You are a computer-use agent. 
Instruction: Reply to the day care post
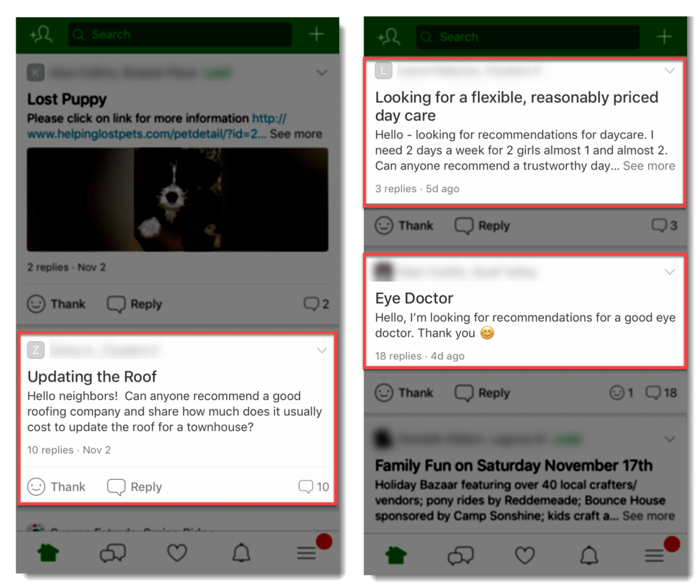[482, 226]
